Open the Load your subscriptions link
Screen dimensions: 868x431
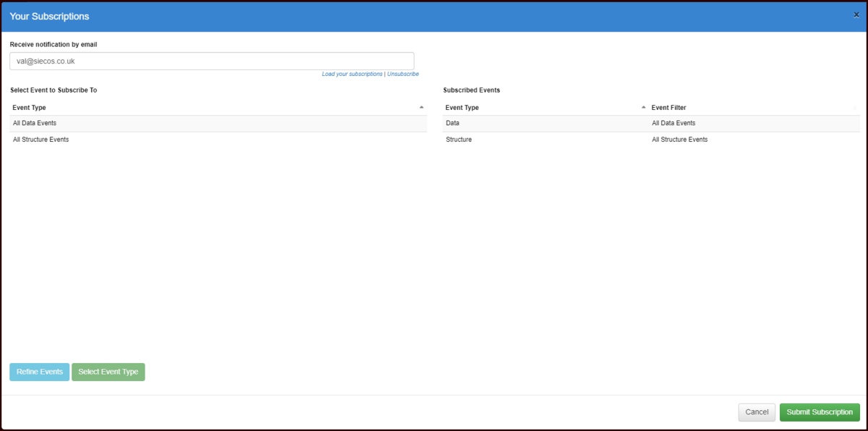(x=352, y=74)
